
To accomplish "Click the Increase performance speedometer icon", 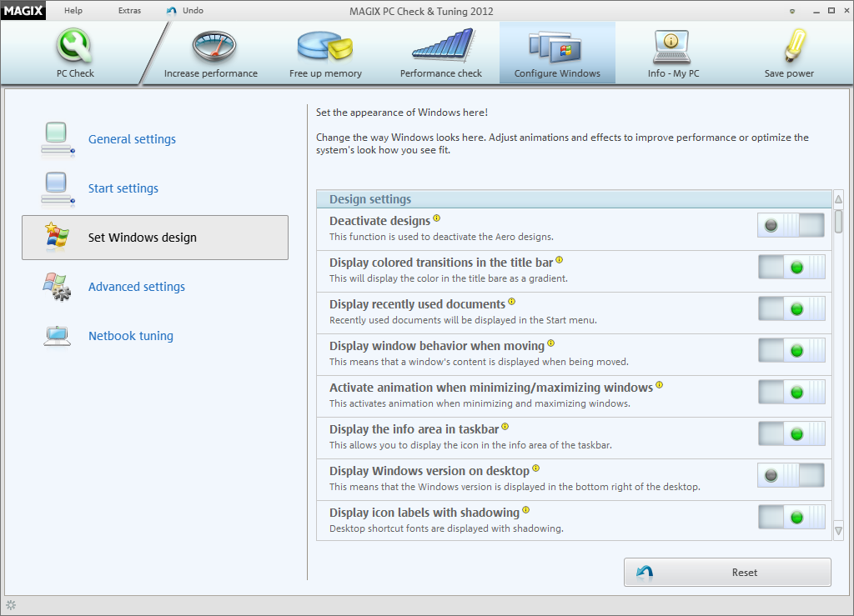I will click(x=214, y=46).
